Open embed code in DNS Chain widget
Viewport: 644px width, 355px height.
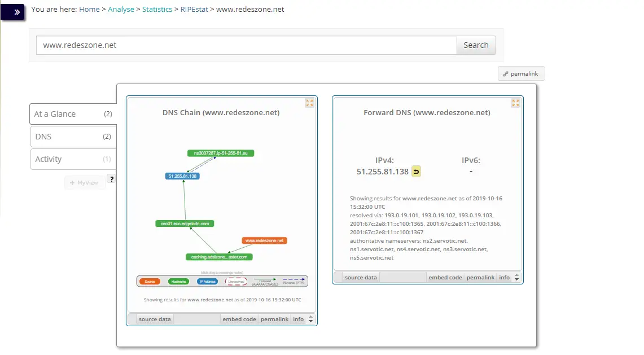click(239, 319)
